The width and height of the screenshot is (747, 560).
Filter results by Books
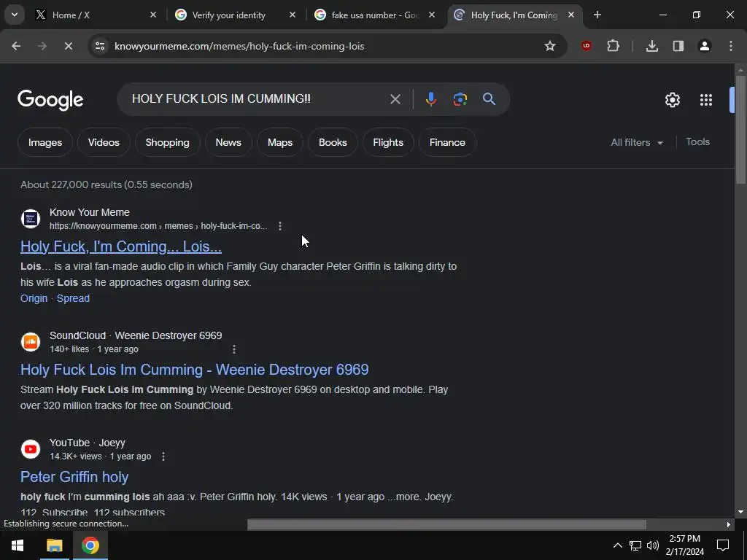(333, 142)
